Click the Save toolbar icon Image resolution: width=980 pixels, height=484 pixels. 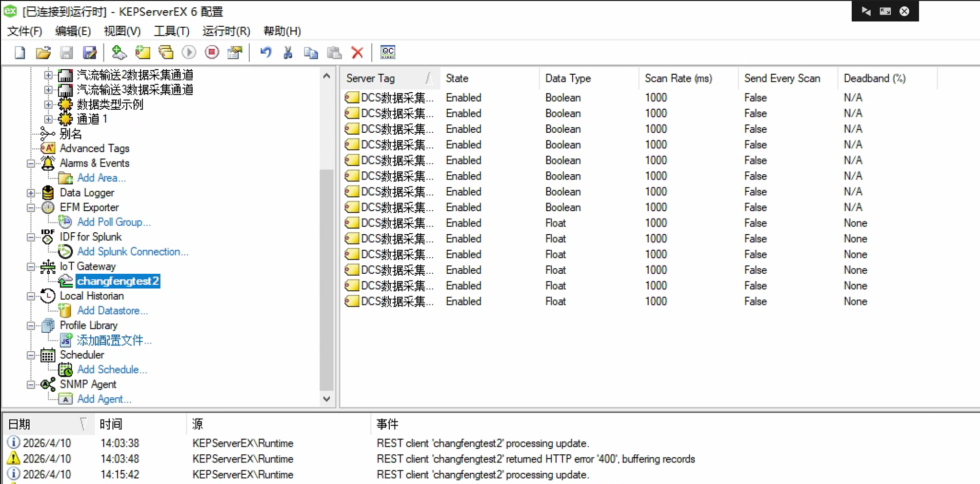(66, 52)
